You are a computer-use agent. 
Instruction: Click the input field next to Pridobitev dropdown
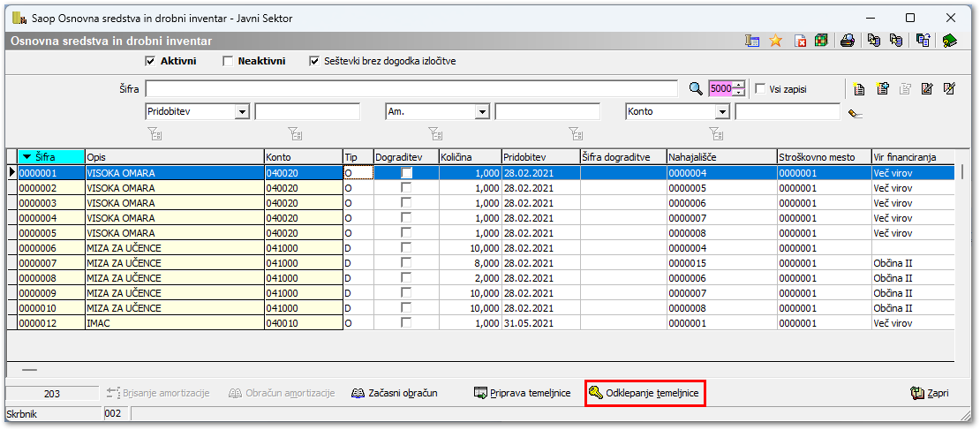tap(307, 112)
